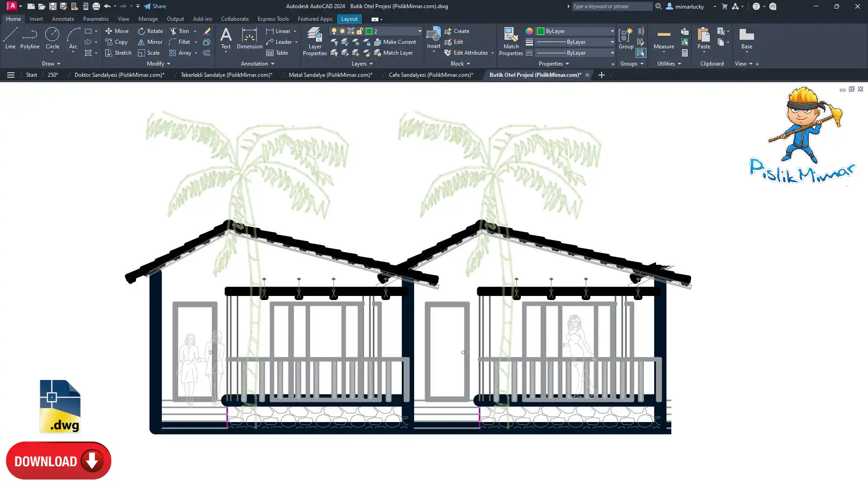The height and width of the screenshot is (488, 868).
Task: Click the Mirror tool icon
Action: click(x=141, y=42)
